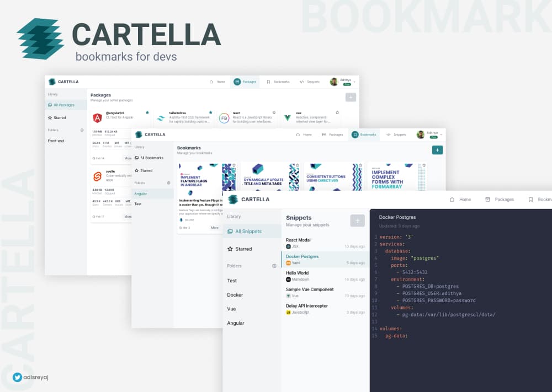
Task: Click the Starred star icon in Snippets sidebar
Action: 230,249
